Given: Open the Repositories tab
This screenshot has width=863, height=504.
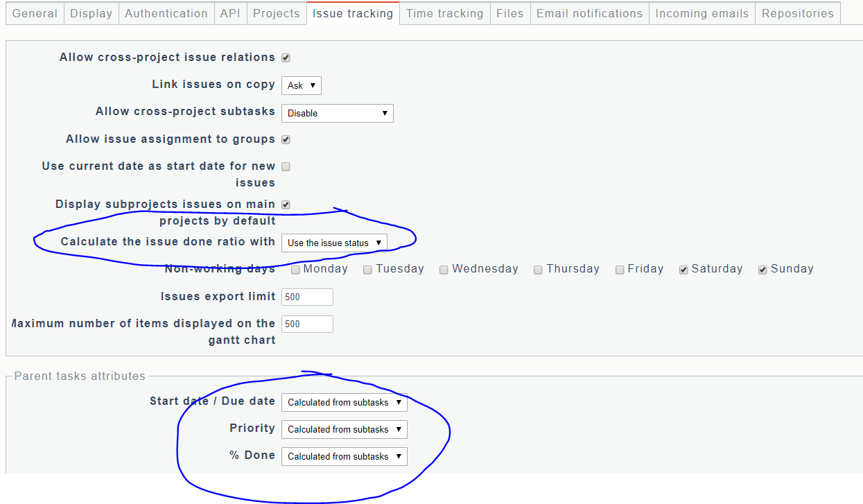Looking at the screenshot, I should point(798,13).
